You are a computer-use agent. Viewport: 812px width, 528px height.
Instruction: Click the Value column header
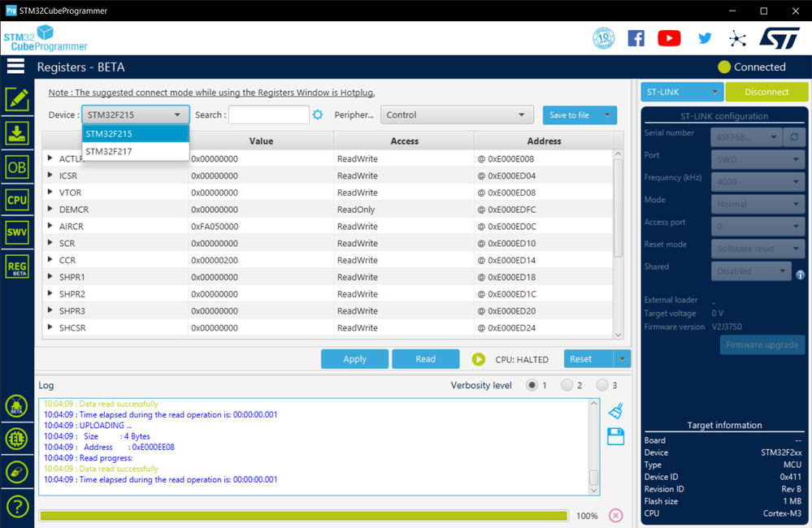[261, 141]
